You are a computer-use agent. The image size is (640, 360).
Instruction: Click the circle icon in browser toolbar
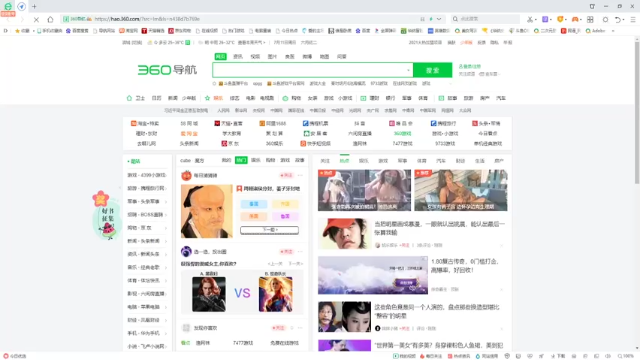click(605, 19)
